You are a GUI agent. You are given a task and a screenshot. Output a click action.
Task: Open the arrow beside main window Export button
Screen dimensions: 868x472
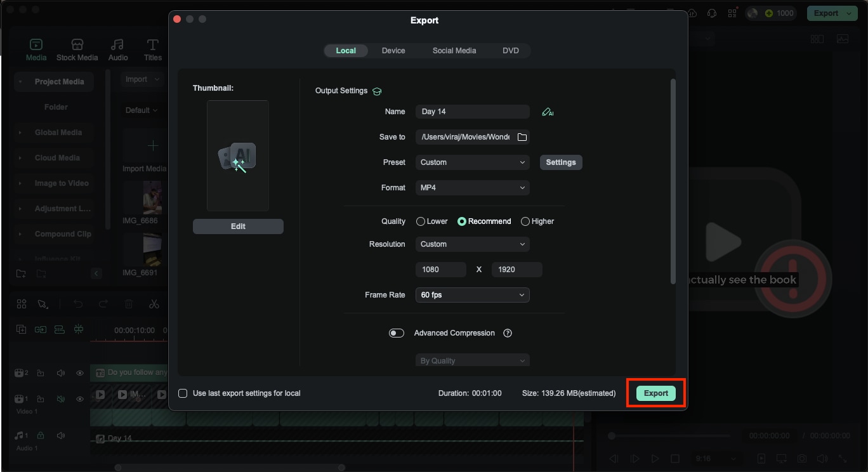tap(850, 13)
